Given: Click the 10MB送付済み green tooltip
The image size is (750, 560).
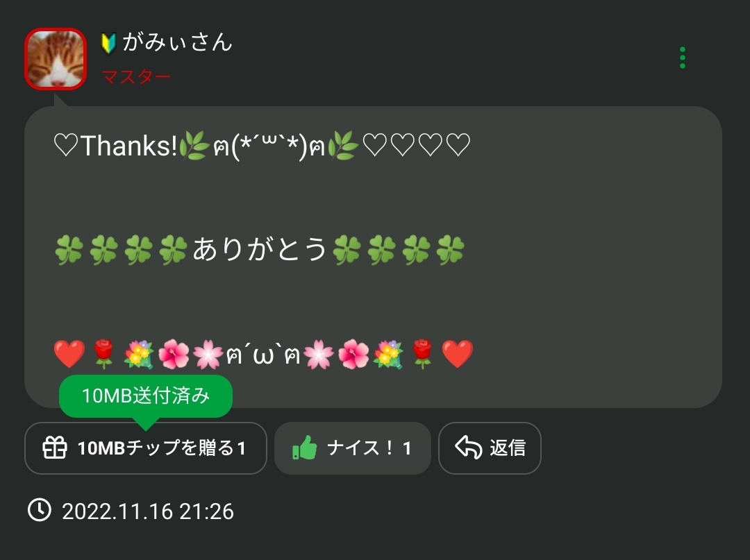Looking at the screenshot, I should pyautogui.click(x=145, y=396).
